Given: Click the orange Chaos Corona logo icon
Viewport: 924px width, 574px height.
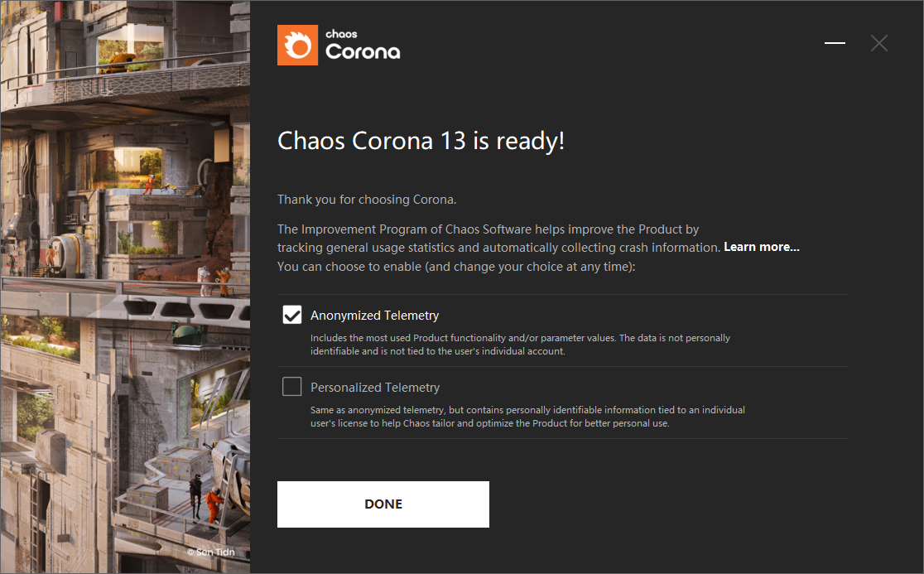Looking at the screenshot, I should 297,45.
